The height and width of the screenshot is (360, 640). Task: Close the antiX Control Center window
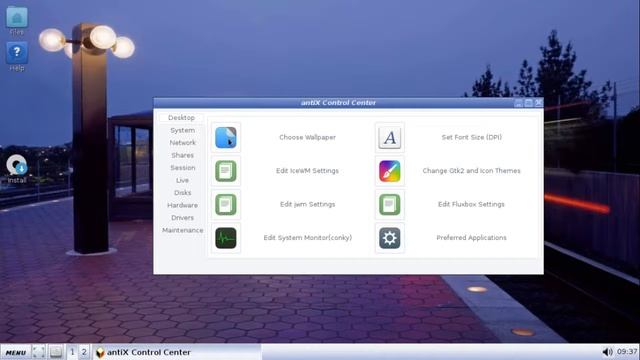pyautogui.click(x=539, y=103)
